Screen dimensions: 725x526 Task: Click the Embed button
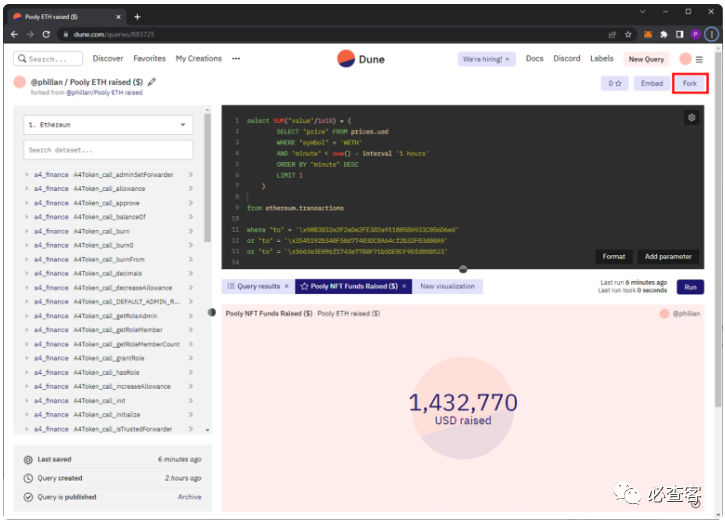[x=651, y=83]
